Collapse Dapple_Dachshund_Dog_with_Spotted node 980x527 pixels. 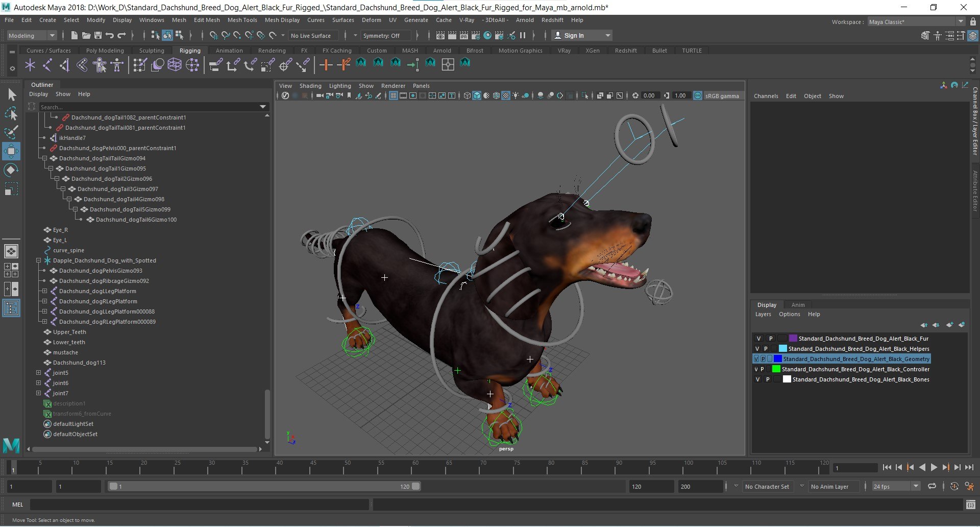pyautogui.click(x=38, y=260)
